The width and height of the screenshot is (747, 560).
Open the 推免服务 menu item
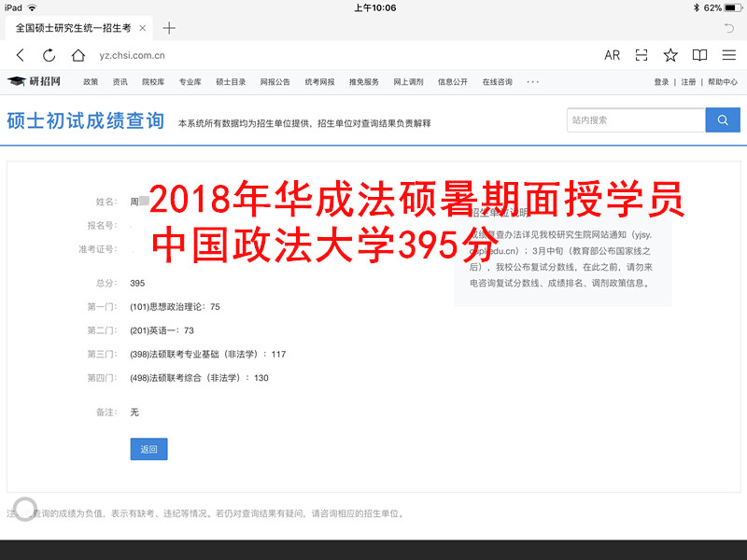364,82
